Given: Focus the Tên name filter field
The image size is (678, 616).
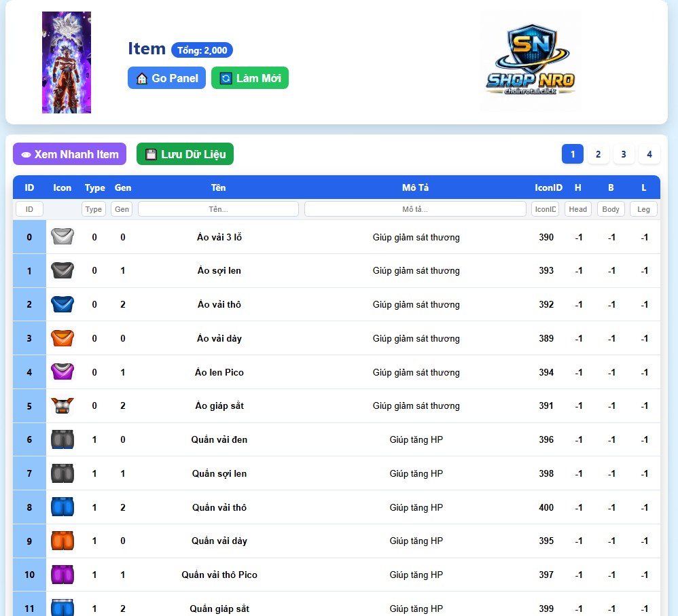Looking at the screenshot, I should point(218,209).
